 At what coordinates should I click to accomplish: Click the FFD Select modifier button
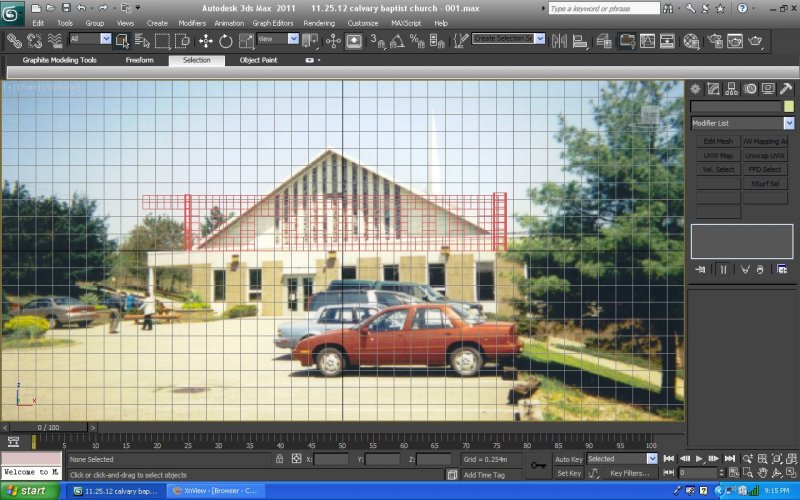click(765, 169)
